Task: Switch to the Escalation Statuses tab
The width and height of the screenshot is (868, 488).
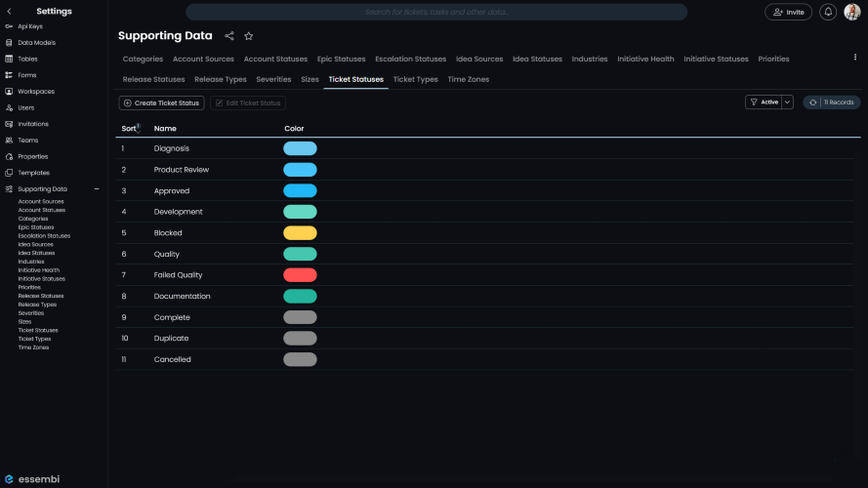Action: 410,60
